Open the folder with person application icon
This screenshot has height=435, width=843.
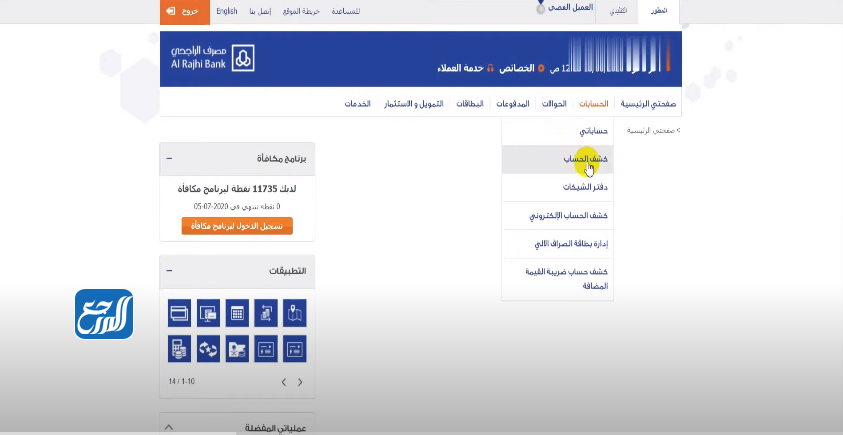click(237, 348)
